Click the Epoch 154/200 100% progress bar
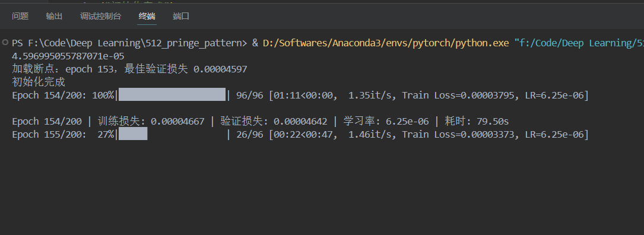 [172, 94]
